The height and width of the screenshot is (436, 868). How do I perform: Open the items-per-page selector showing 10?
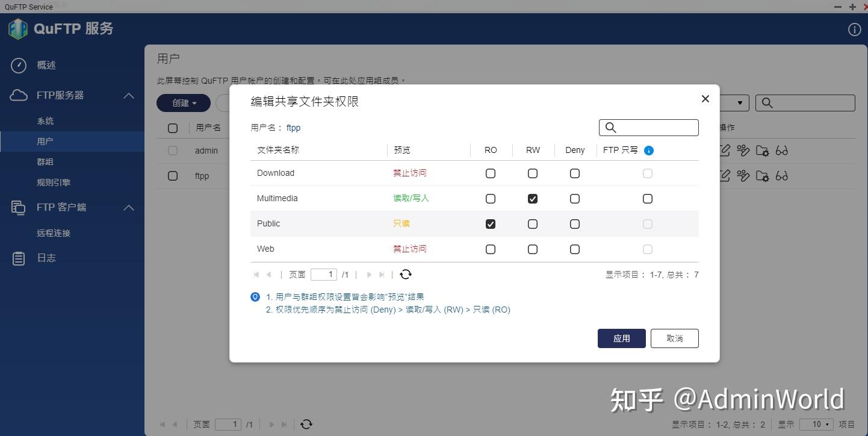point(817,424)
